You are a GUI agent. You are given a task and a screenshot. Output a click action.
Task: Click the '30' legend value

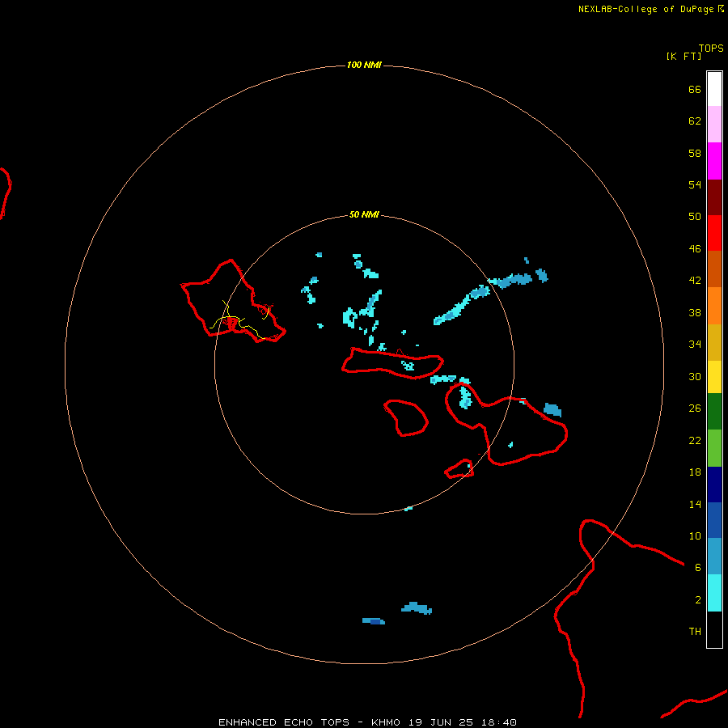tap(695, 376)
